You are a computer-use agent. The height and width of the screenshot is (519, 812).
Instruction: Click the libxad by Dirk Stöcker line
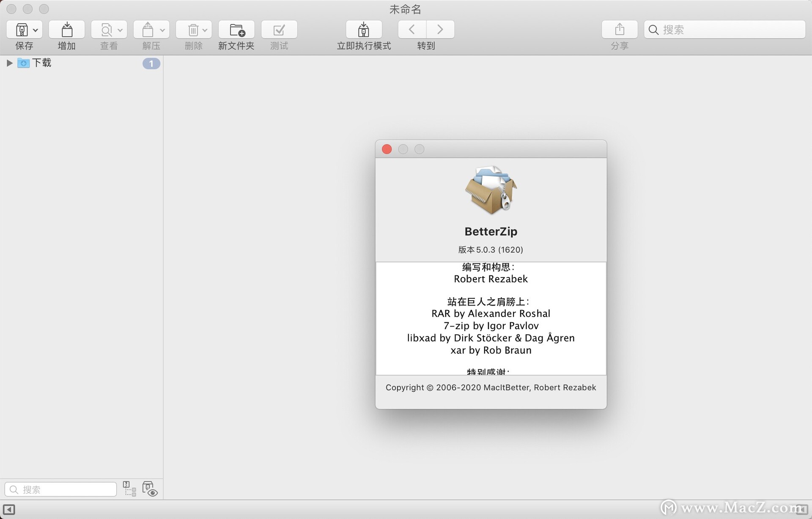[491, 338]
